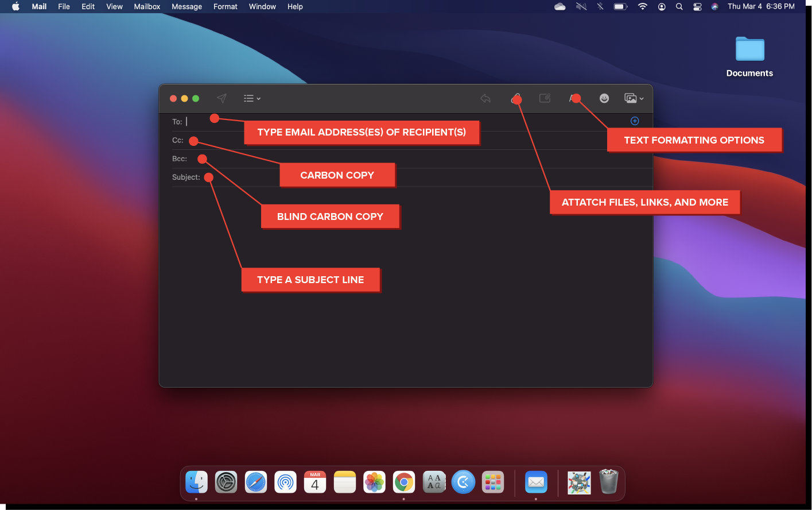This screenshot has height=510, width=812.
Task: Open the Format menu
Action: tap(225, 6)
